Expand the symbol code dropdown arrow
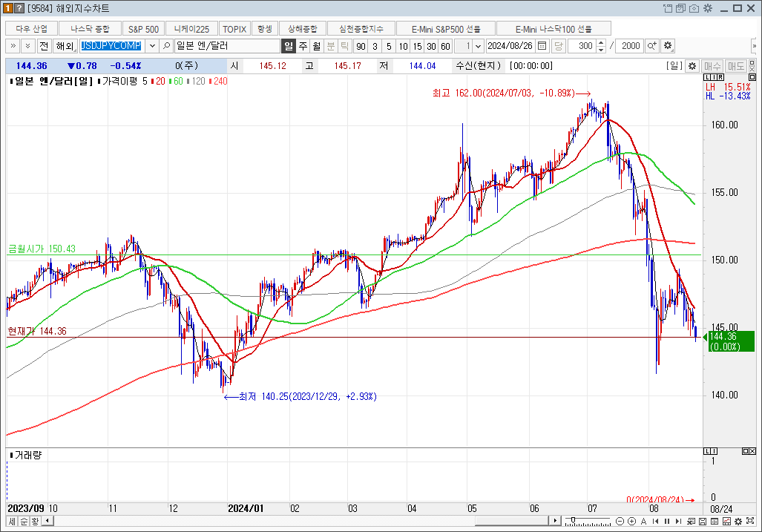Image resolution: width=762 pixels, height=532 pixels. (x=153, y=46)
